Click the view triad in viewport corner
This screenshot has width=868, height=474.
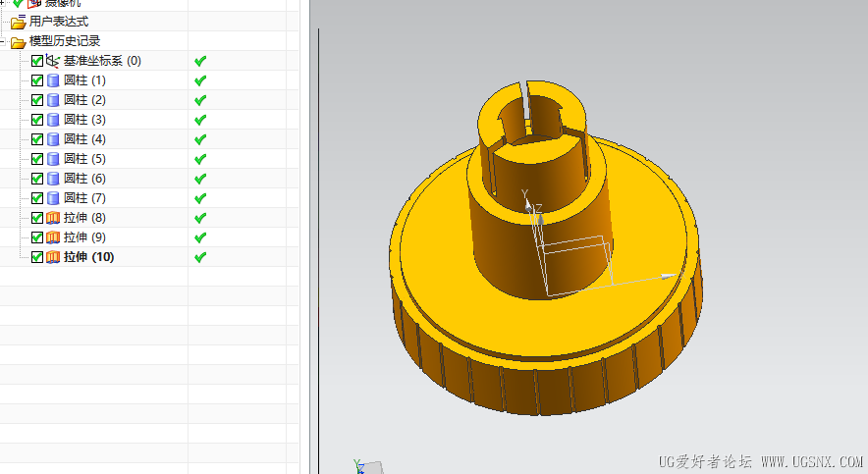(366, 467)
